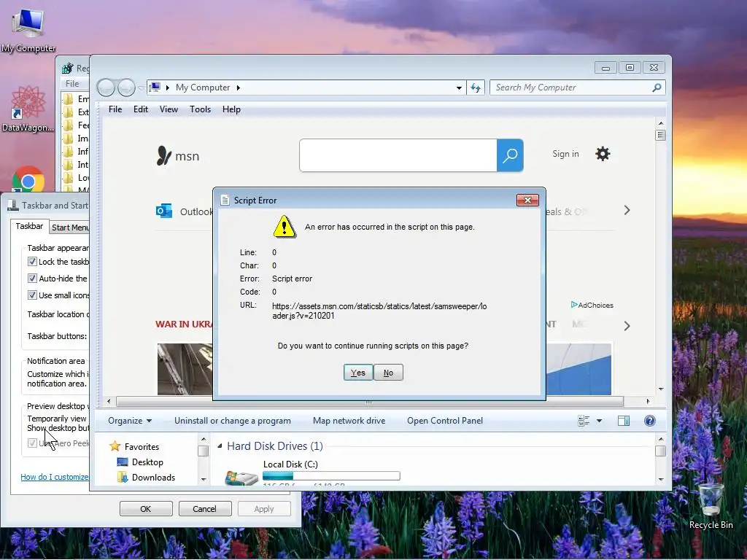Click the MSN Sign in link
747x560 pixels.
point(565,154)
